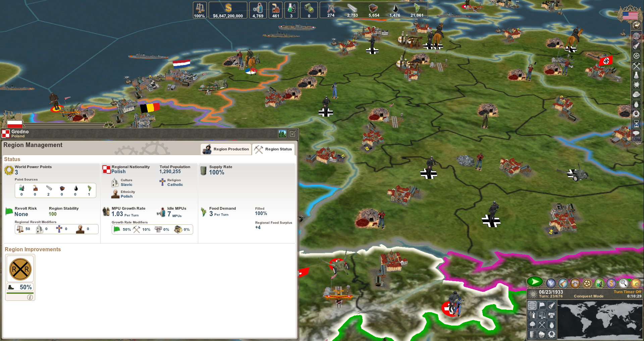Click the railroad improvement 50% progress bar
The image size is (644, 341).
click(x=20, y=287)
